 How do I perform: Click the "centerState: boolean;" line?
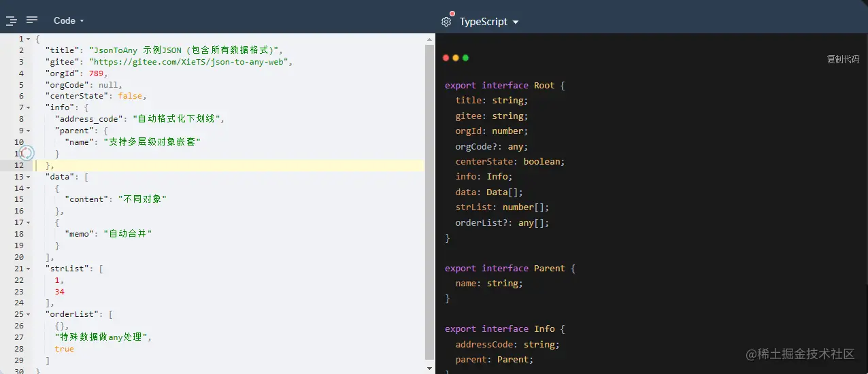[510, 162]
